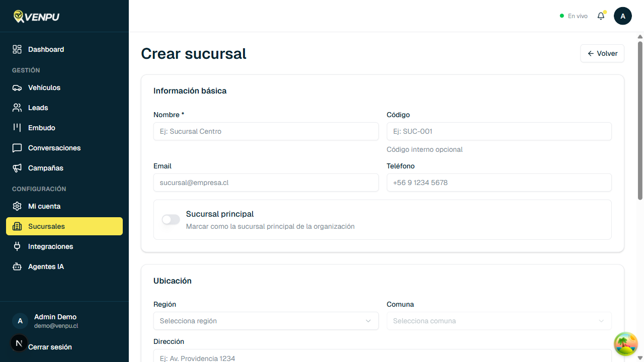Click the Integraciones plug icon
The height and width of the screenshot is (362, 644).
(17, 246)
